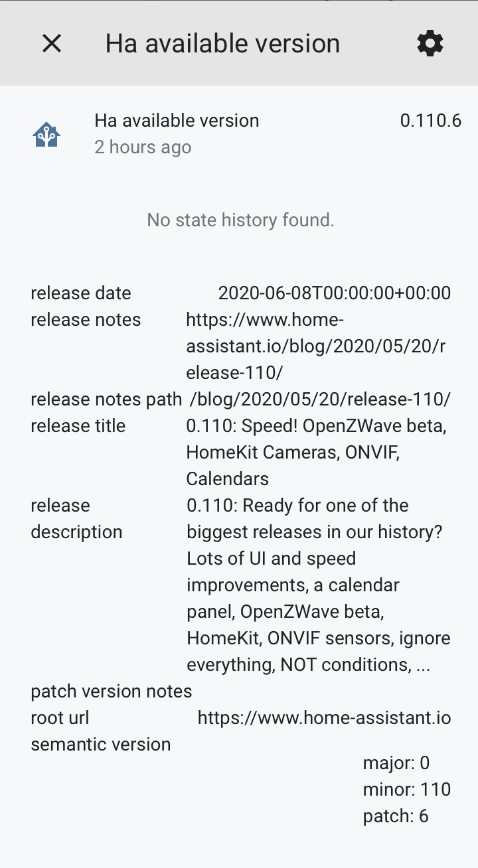Viewport: 478px width, 868px height.
Task: Click the Home Assistant entity icon
Action: click(x=46, y=135)
